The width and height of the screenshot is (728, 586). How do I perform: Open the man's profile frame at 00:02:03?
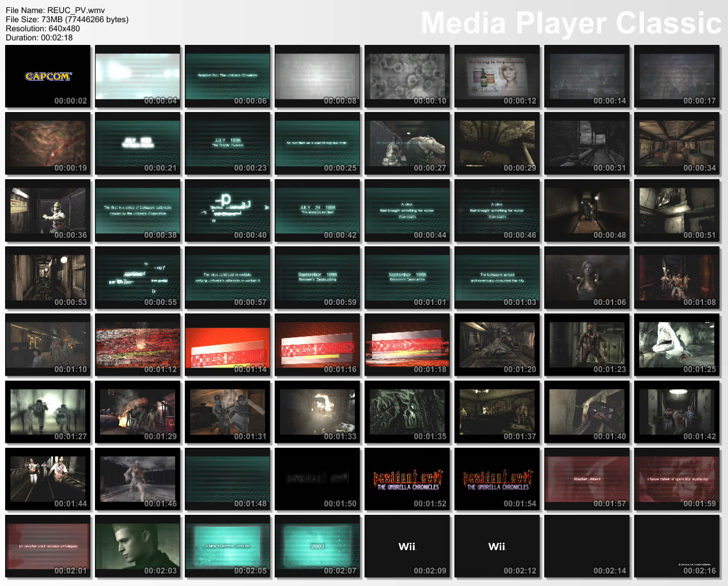click(x=138, y=546)
